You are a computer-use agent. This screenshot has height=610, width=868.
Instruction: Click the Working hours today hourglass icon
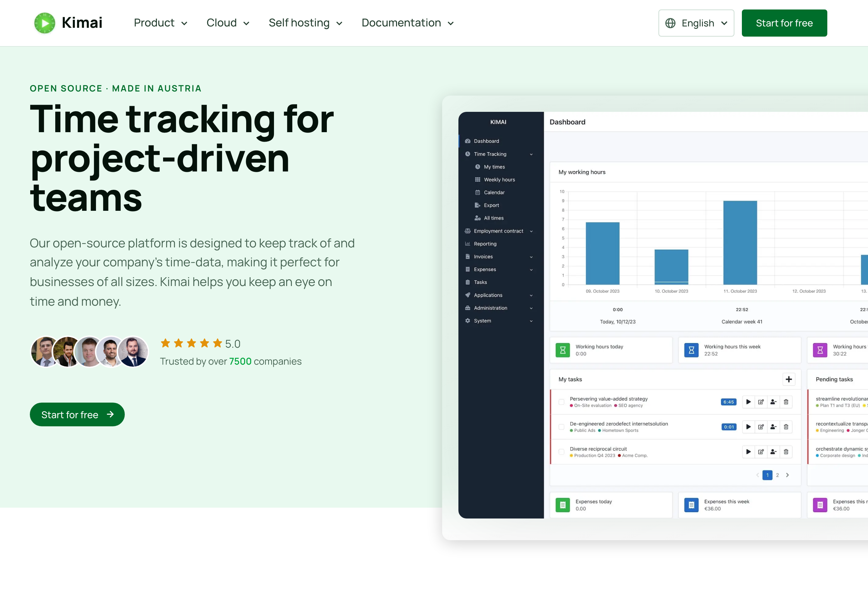coord(563,350)
